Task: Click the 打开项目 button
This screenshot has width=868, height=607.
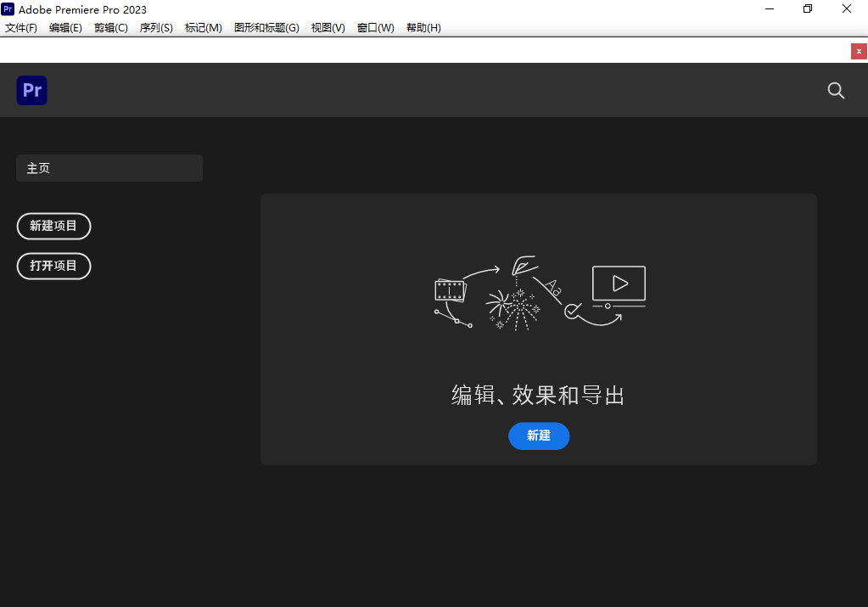Action: 53,266
